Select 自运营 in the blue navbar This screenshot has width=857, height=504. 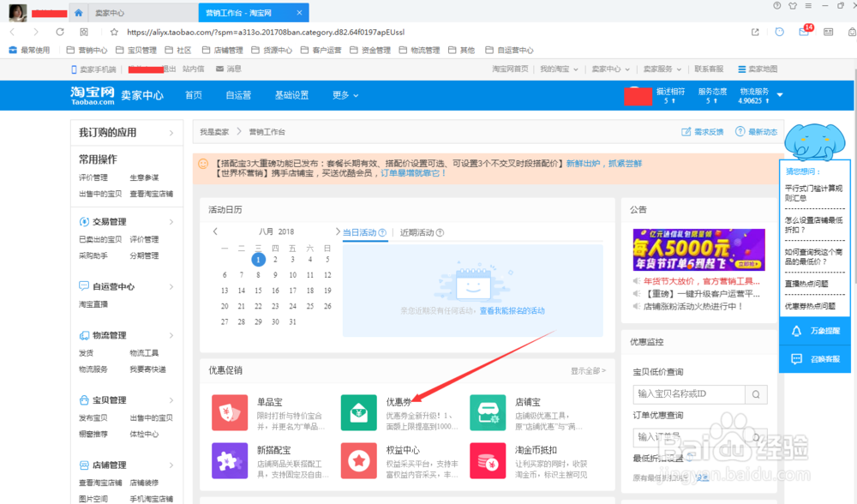pyautogui.click(x=238, y=95)
